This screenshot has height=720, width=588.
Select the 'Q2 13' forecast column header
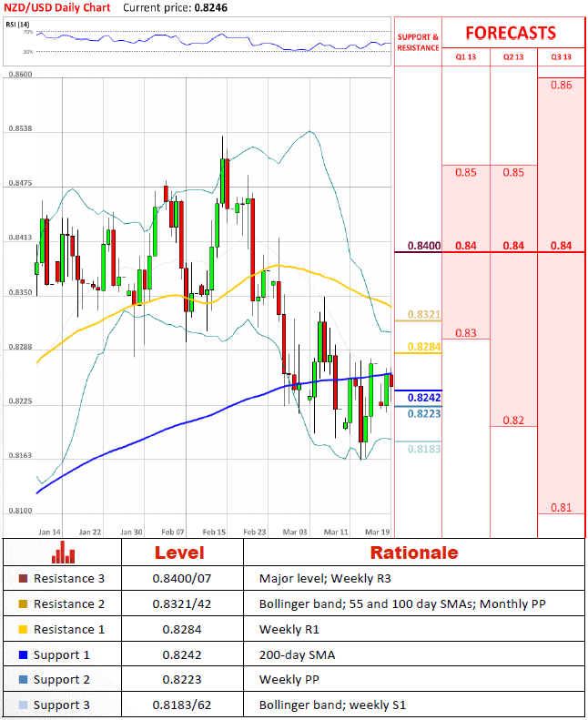click(513, 57)
